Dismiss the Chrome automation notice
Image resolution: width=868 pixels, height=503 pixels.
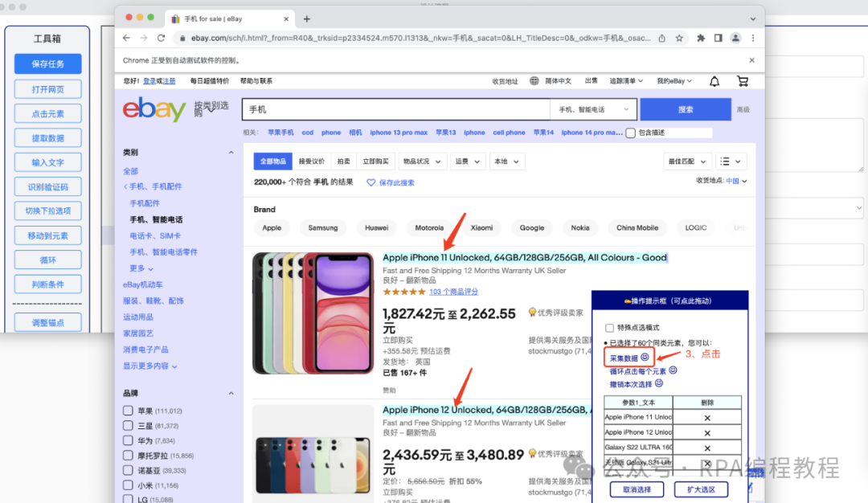tap(751, 60)
